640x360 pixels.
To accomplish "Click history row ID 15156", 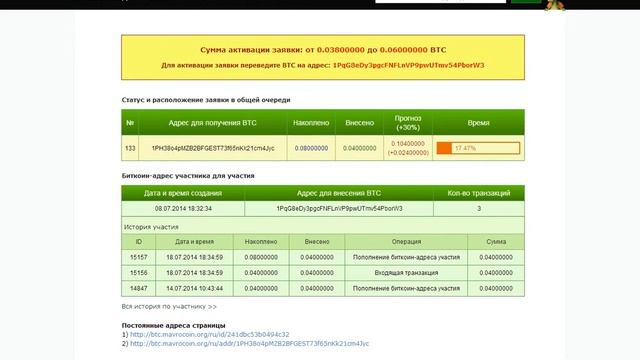I will pyautogui.click(x=139, y=273).
